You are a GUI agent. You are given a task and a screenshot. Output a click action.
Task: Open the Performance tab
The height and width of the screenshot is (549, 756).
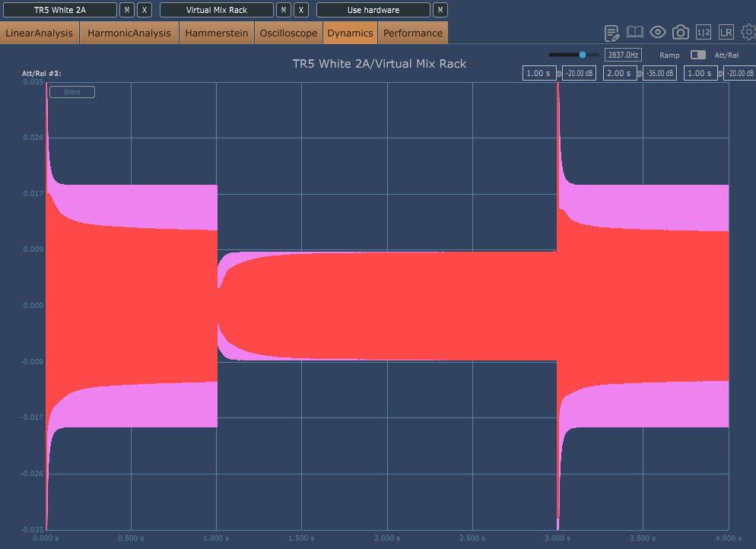pos(413,33)
